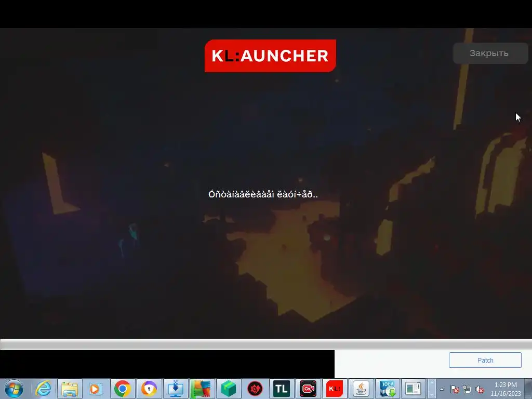The height and width of the screenshot is (399, 532).
Task: Click the launcher loading progress bar
Action: pyautogui.click(x=266, y=344)
